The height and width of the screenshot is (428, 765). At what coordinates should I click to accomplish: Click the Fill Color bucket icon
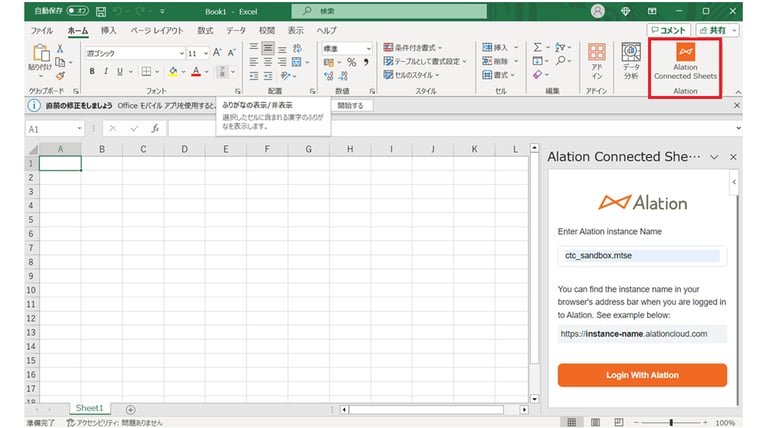(x=173, y=72)
